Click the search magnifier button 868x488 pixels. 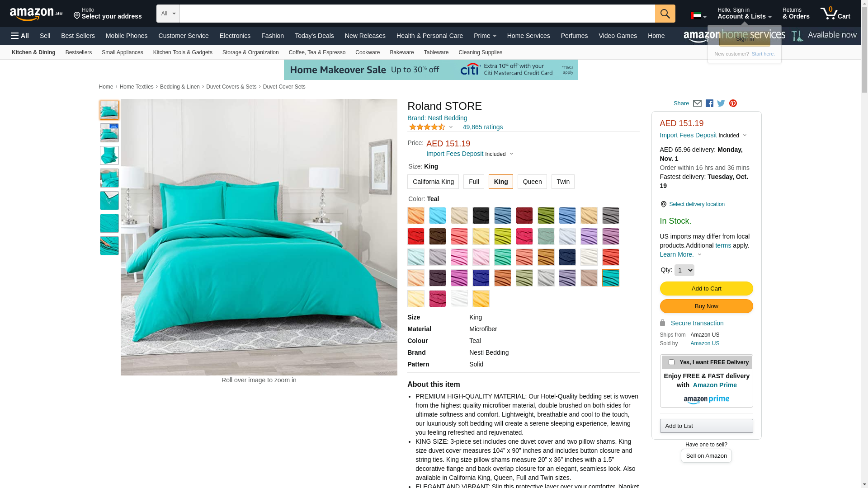coord(665,14)
